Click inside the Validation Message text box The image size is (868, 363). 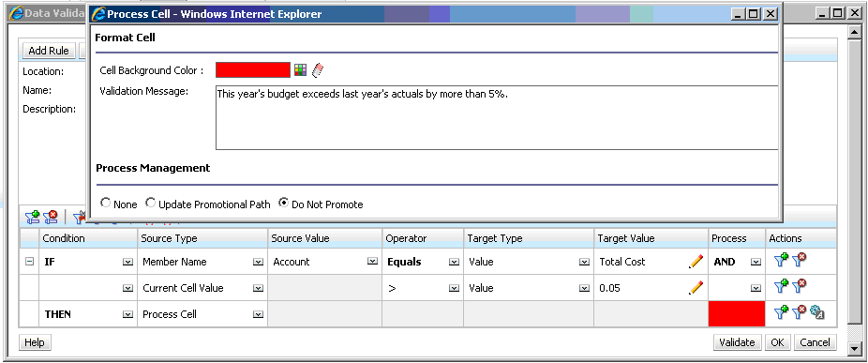(497, 117)
